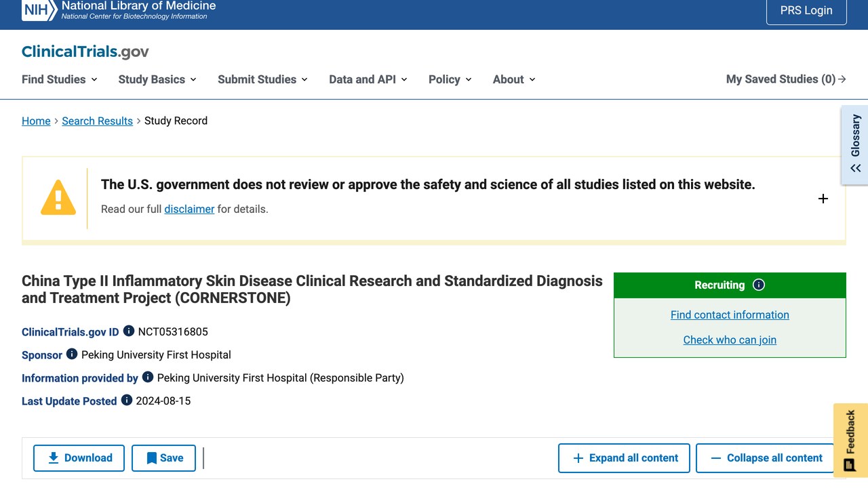Open the Find contact information link
The image size is (868, 488).
(x=730, y=314)
